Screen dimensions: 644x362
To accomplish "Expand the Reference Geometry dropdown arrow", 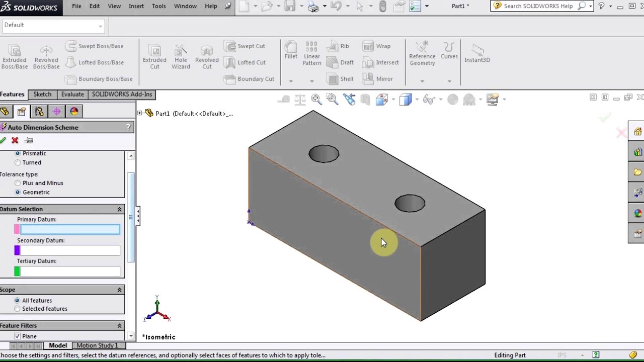I will 422,81.
